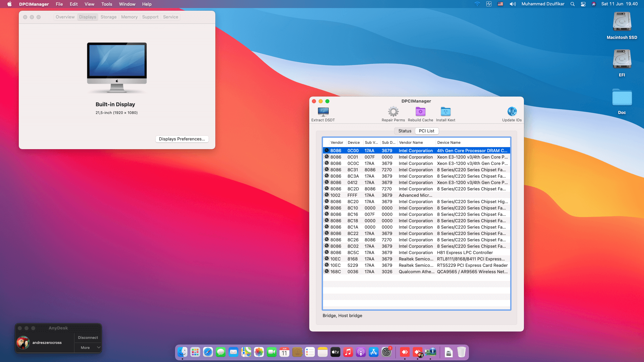This screenshot has width=644, height=362.
Task: Launch Safari from the Dock
Action: pos(208,352)
